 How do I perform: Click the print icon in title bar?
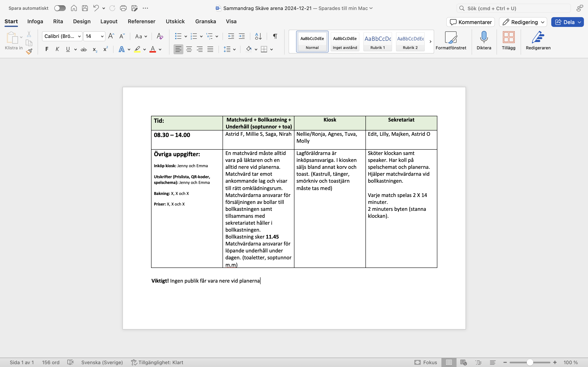123,8
